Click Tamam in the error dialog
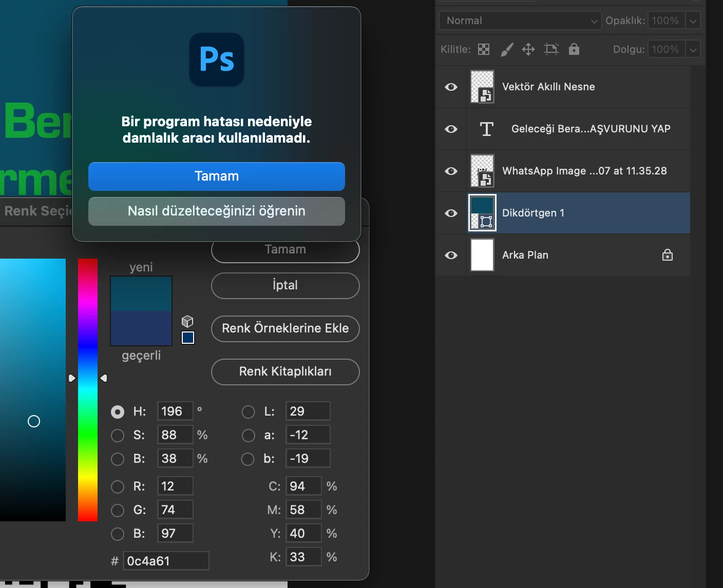The height and width of the screenshot is (588, 723). tap(217, 177)
